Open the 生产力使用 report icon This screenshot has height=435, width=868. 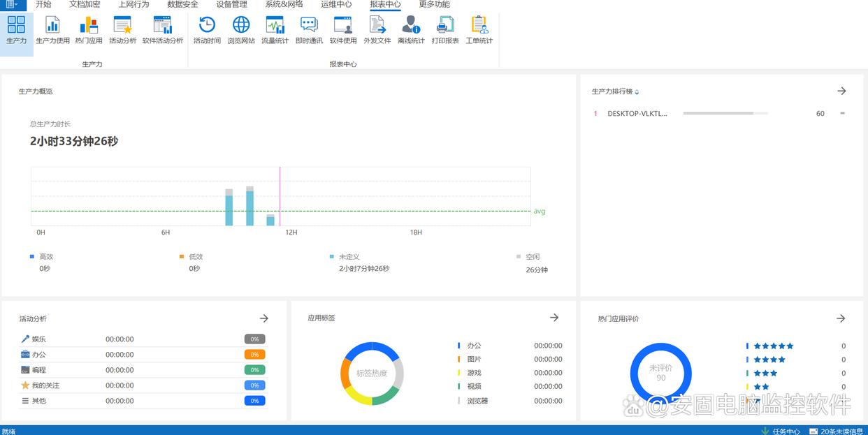pyautogui.click(x=52, y=29)
